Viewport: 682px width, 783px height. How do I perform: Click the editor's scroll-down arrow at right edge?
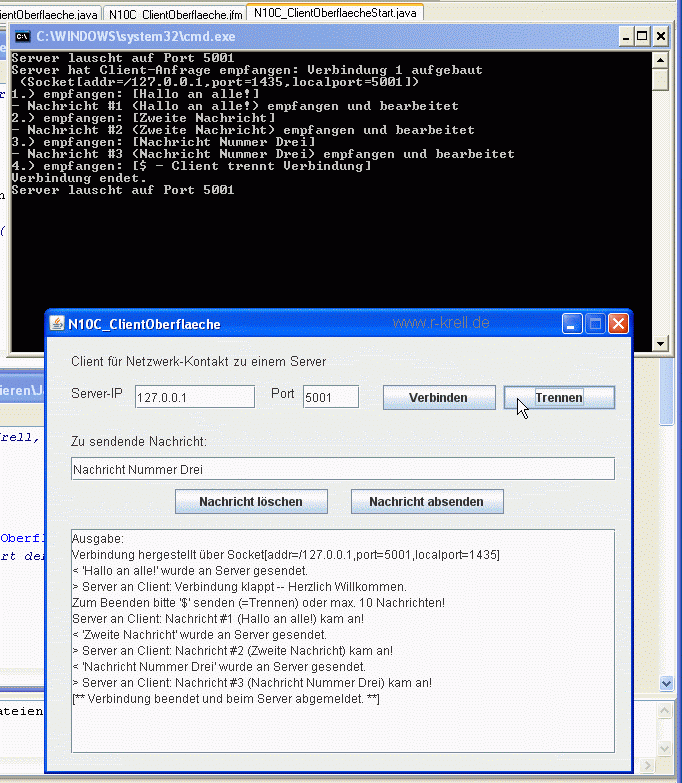(668, 683)
